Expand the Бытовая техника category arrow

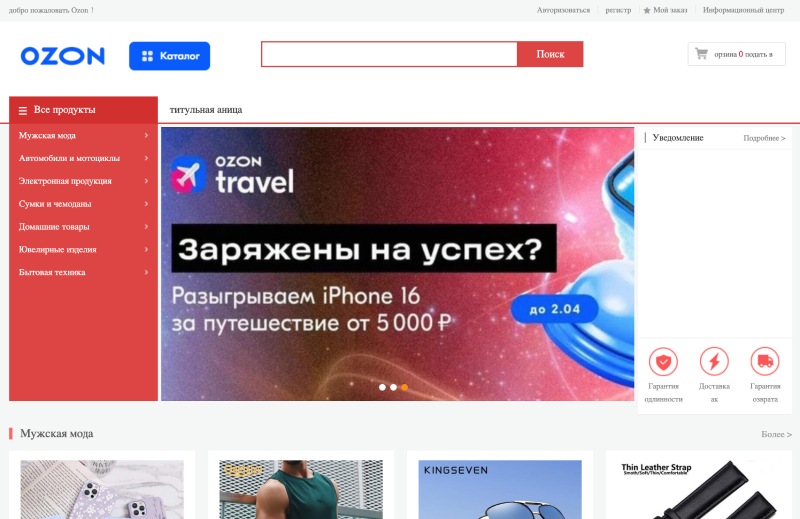tap(146, 272)
